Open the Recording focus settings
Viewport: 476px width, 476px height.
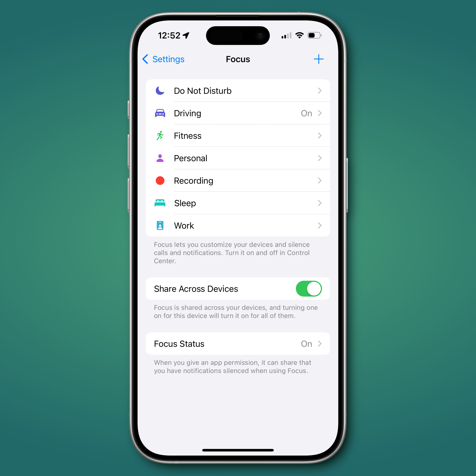click(238, 180)
